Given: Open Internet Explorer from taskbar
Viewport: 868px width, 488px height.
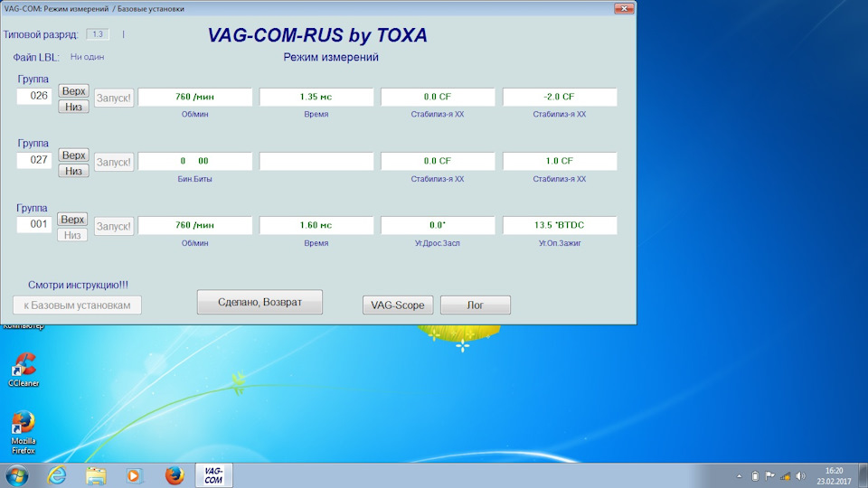Looking at the screenshot, I should [x=56, y=475].
